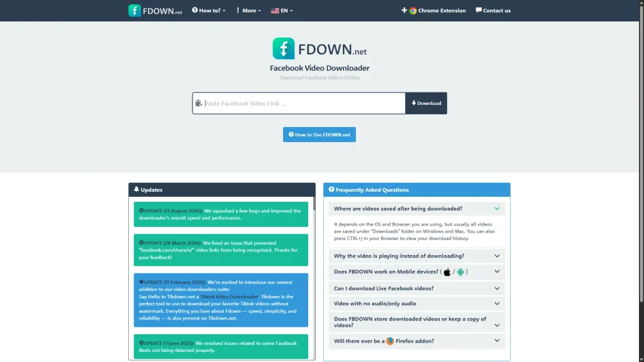
Task: Collapse 'Where are videos saved' question
Action: [416, 209]
